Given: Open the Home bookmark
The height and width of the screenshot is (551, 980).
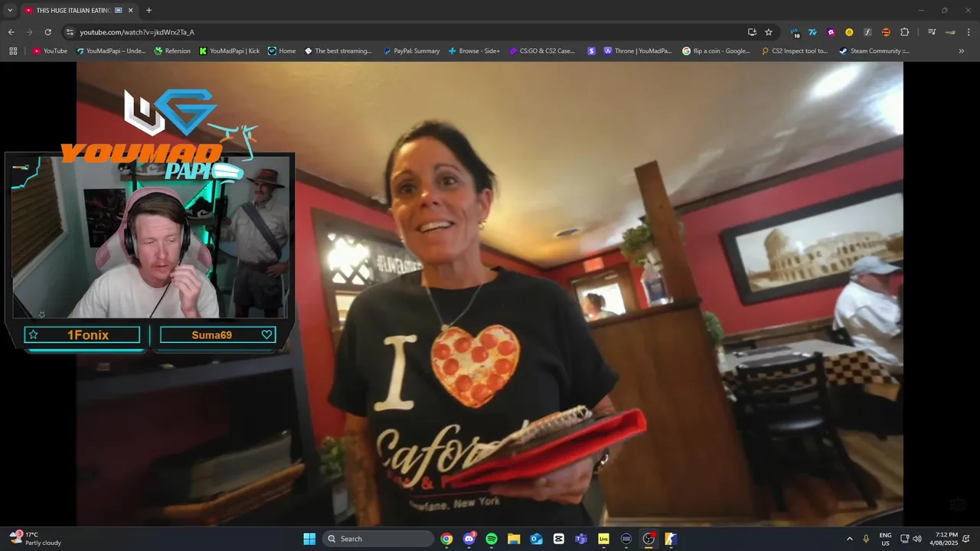Looking at the screenshot, I should (x=282, y=51).
